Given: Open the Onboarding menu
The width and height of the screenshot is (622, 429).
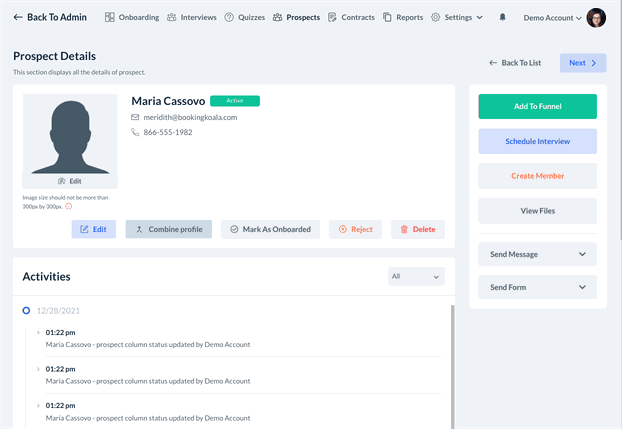Looking at the screenshot, I should coord(132,17).
